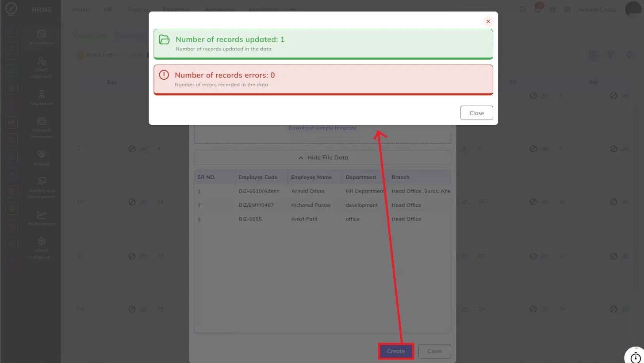Open Employees in the sidebar
Screen dimensions: 644x363
click(42, 97)
